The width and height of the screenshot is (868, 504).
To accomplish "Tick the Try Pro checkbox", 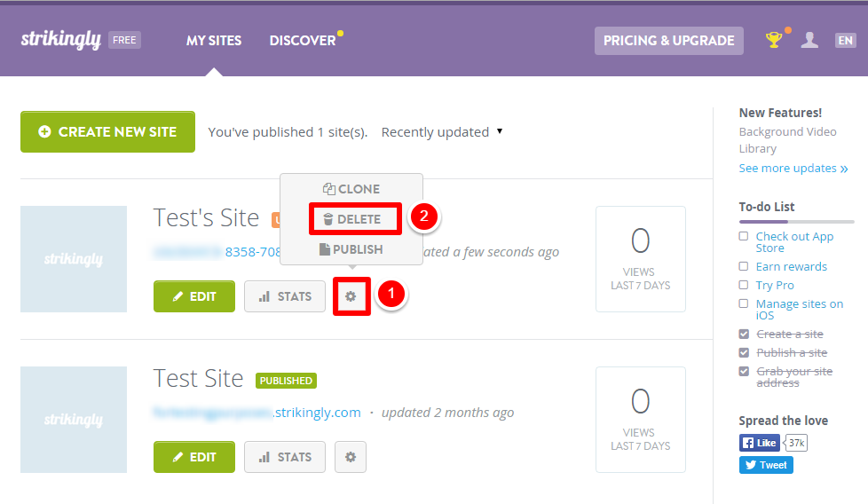I will coord(744,285).
